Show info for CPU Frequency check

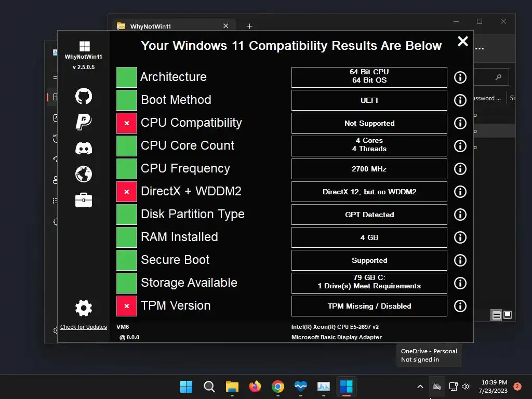pyautogui.click(x=460, y=169)
